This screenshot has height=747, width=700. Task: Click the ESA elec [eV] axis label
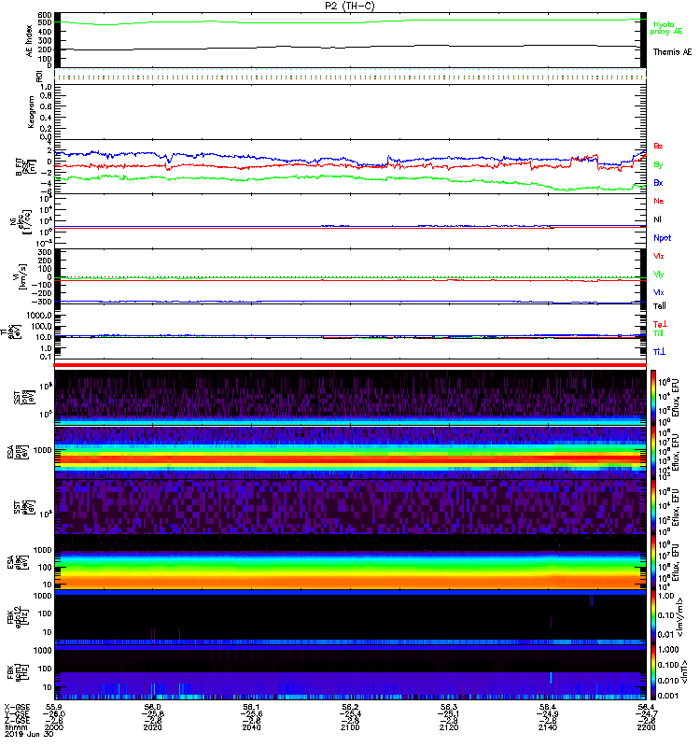pyautogui.click(x=16, y=562)
